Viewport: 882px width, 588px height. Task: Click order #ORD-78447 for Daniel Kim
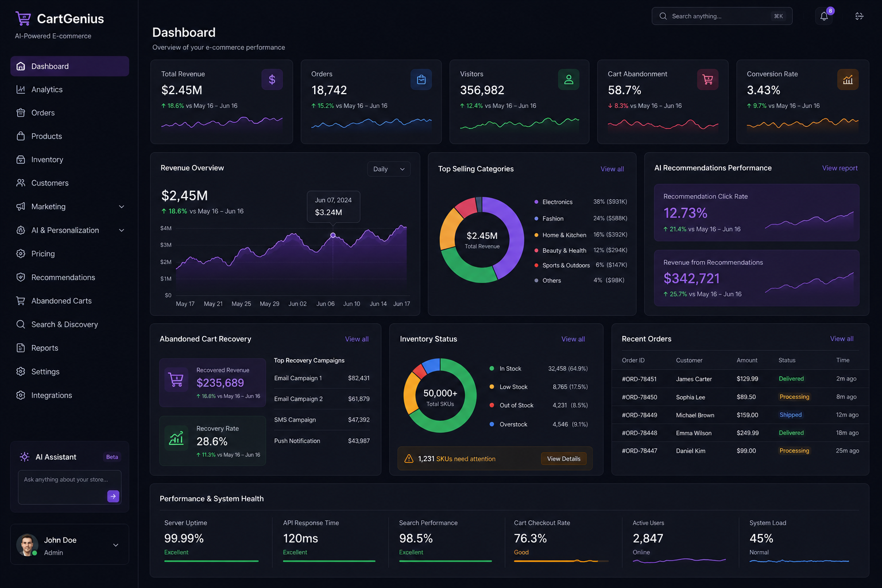click(x=639, y=451)
